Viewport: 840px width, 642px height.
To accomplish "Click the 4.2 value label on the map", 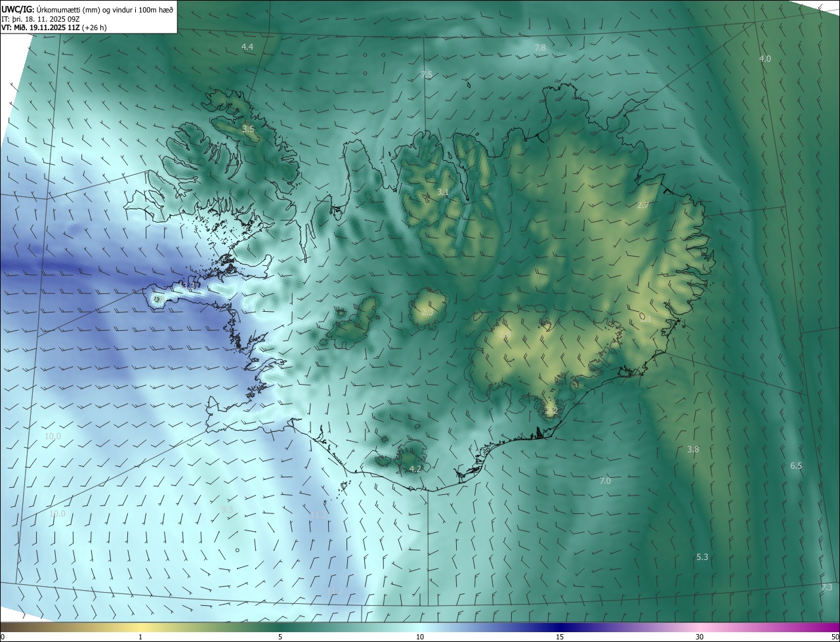I will tap(415, 469).
